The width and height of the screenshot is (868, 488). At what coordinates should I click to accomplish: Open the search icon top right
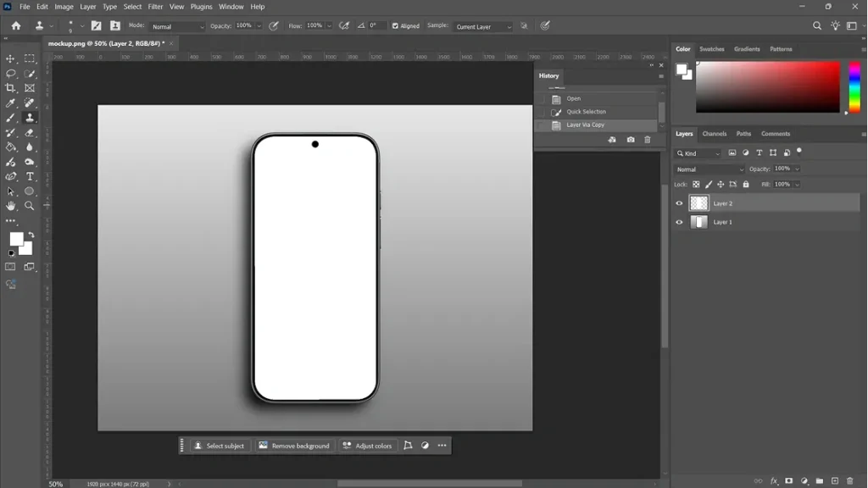point(816,26)
